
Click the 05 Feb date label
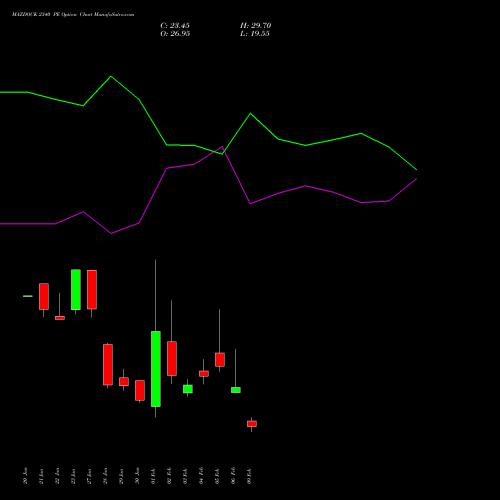[x=218, y=476]
